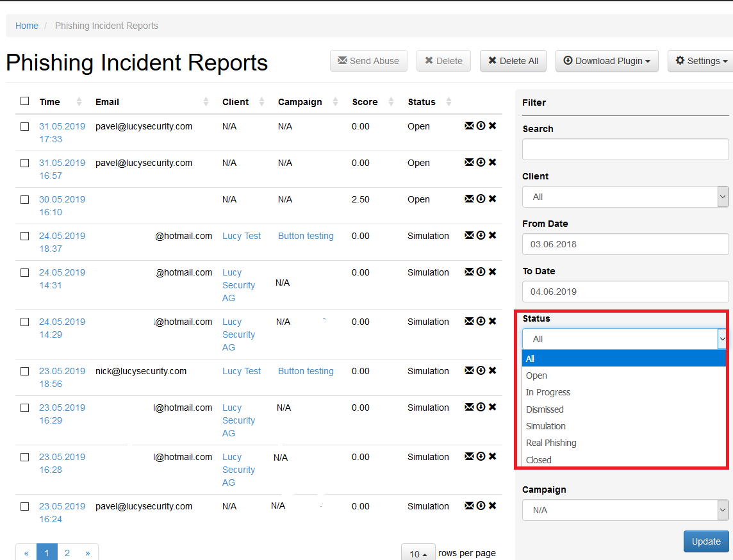Viewport: 733px width, 560px height.
Task: Click the Update filter button
Action: tap(706, 541)
